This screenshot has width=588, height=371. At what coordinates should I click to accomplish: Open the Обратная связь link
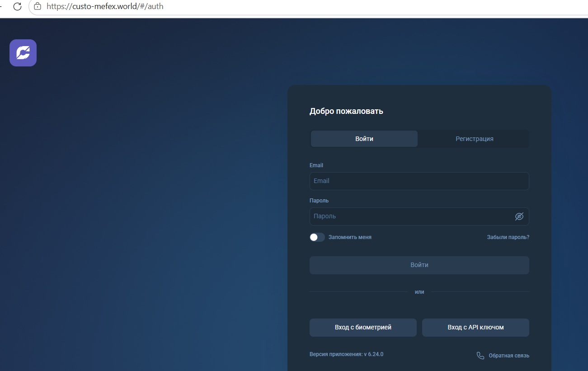pos(509,356)
